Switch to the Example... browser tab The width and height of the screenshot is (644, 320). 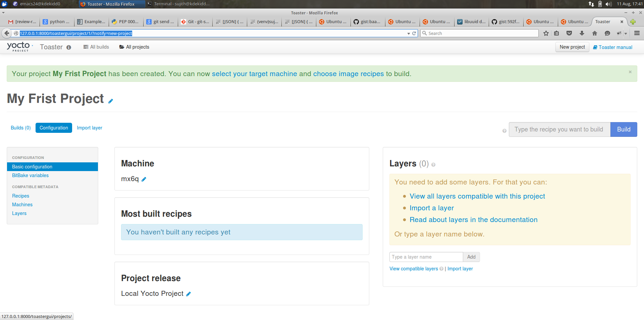91,22
